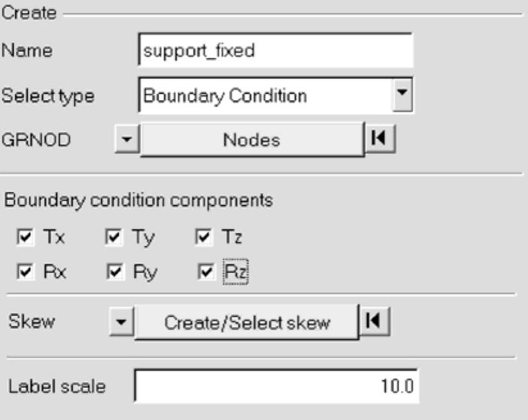Expand the GRNOD selector options arrow

tap(128, 139)
